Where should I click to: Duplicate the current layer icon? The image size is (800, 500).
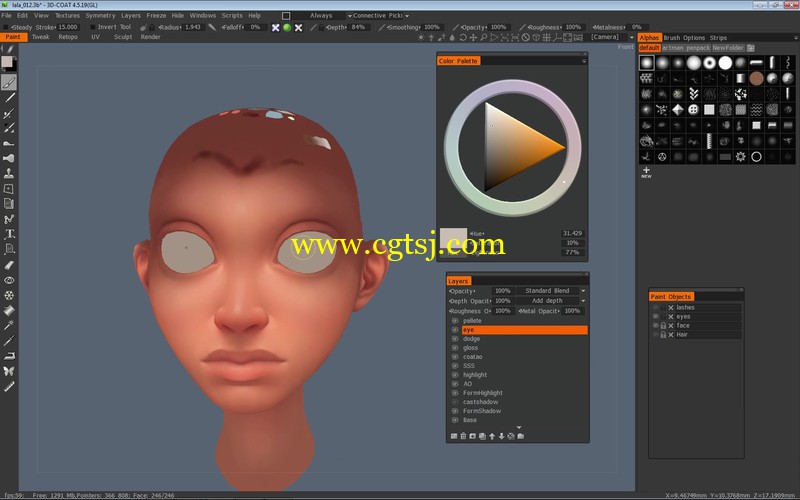tap(482, 436)
